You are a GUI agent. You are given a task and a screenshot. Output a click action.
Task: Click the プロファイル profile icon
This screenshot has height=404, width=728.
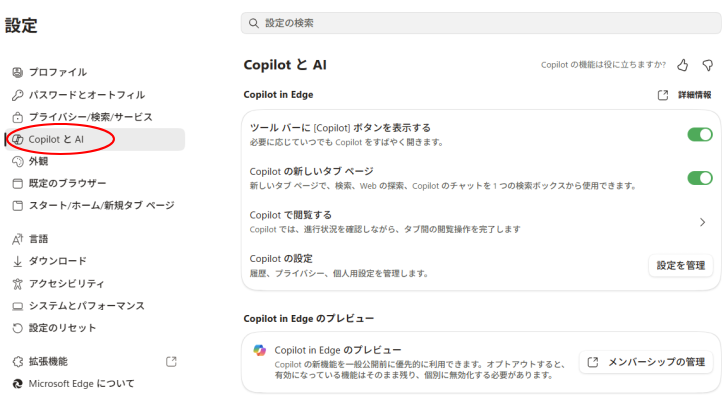[18, 72]
